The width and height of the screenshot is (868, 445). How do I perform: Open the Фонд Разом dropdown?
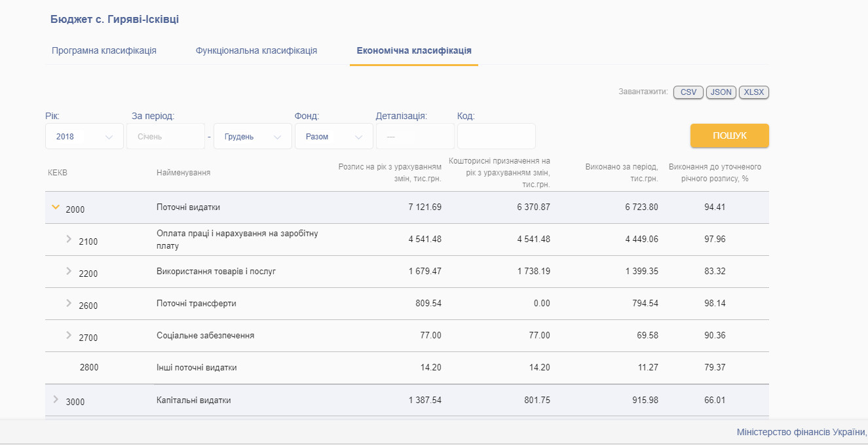[x=334, y=136]
